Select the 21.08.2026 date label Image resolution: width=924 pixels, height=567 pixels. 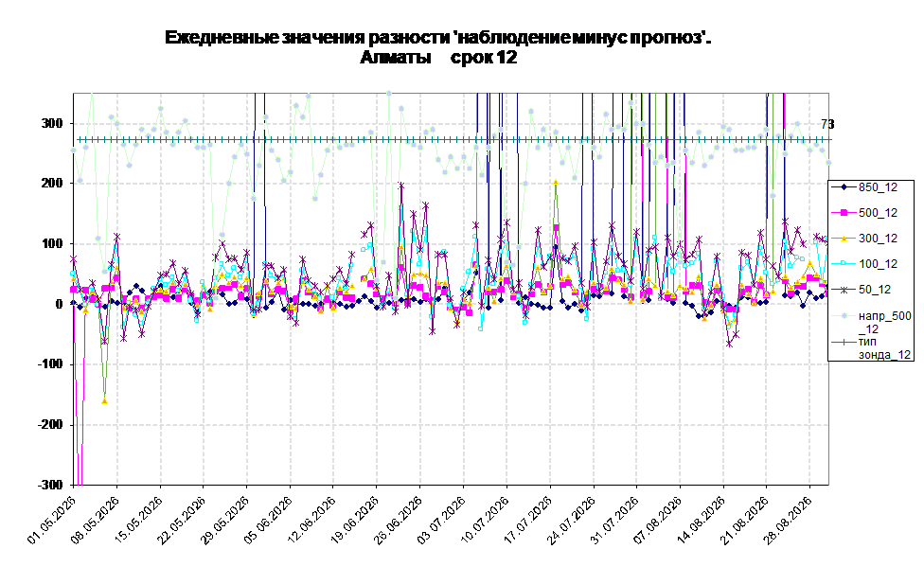click(745, 520)
